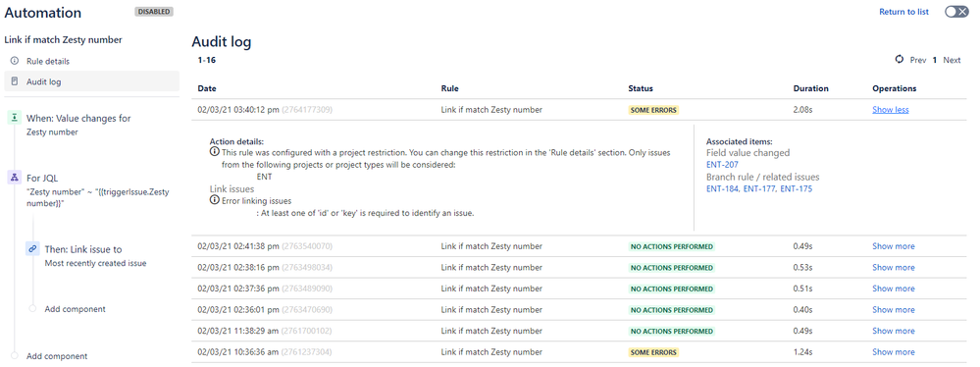Viewport: 980px width, 367px height.
Task: Select page 1 in audit log pagination
Action: coord(934,60)
